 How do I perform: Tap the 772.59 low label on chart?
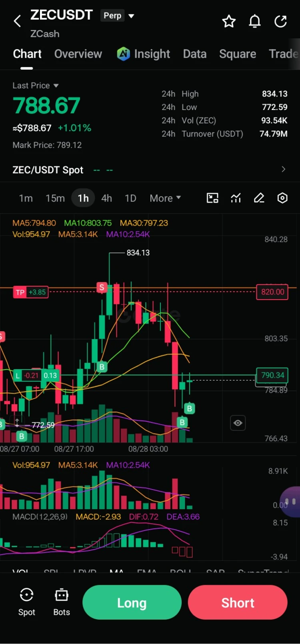tap(43, 425)
